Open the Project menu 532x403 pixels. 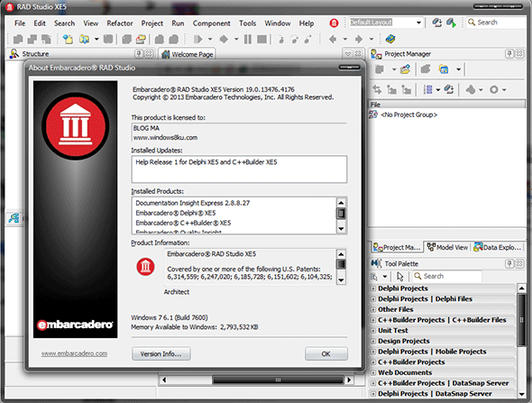[x=152, y=23]
